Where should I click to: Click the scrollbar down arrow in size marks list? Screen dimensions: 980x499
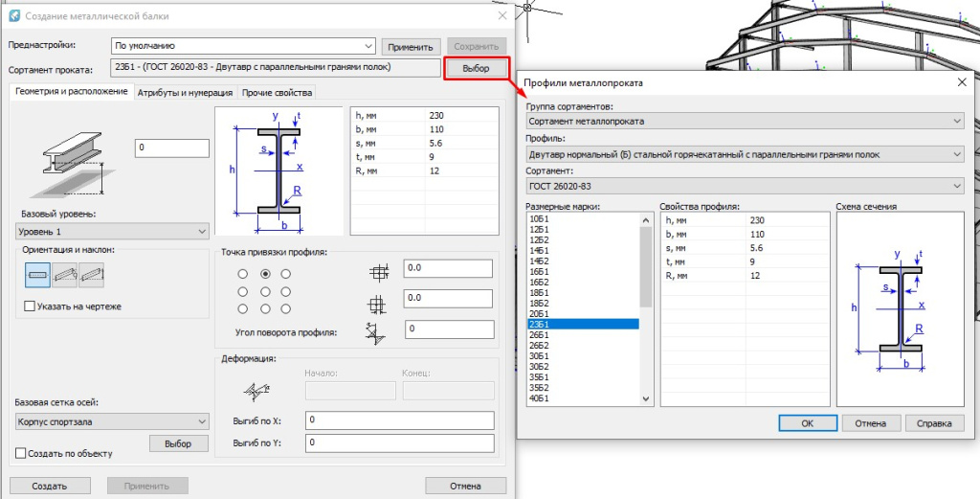pos(646,399)
